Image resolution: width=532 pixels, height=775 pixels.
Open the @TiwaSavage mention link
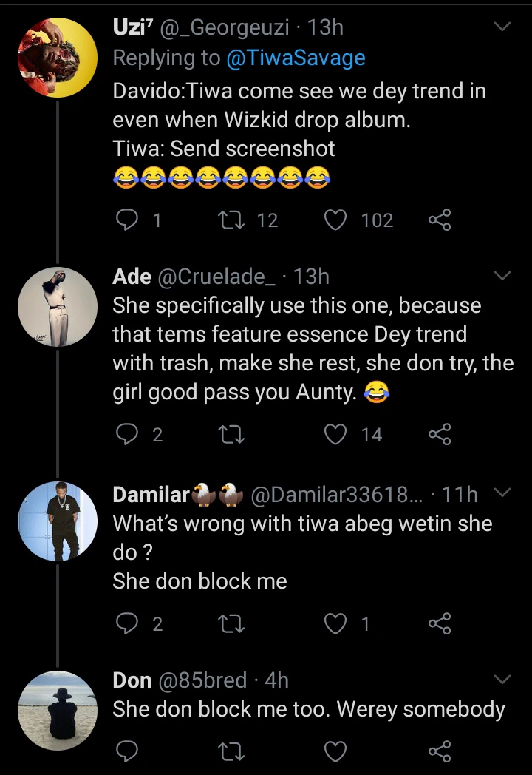[x=296, y=58]
